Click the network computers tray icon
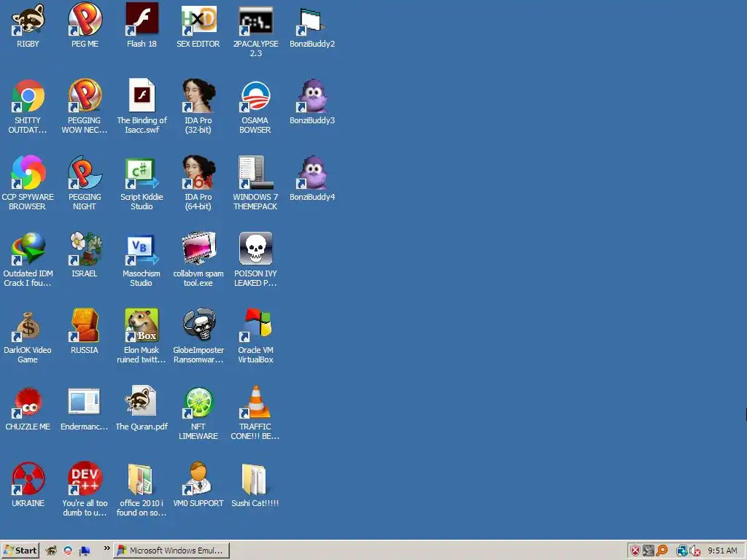747x560 pixels. (x=682, y=551)
